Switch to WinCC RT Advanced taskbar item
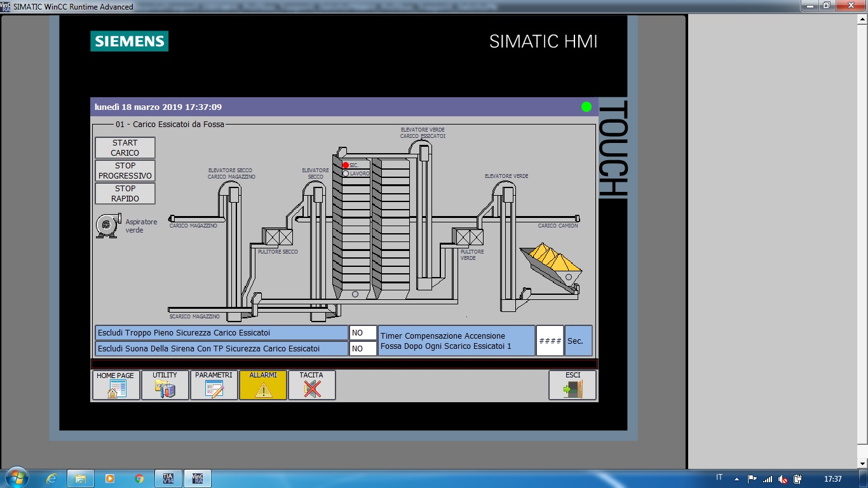 (197, 478)
